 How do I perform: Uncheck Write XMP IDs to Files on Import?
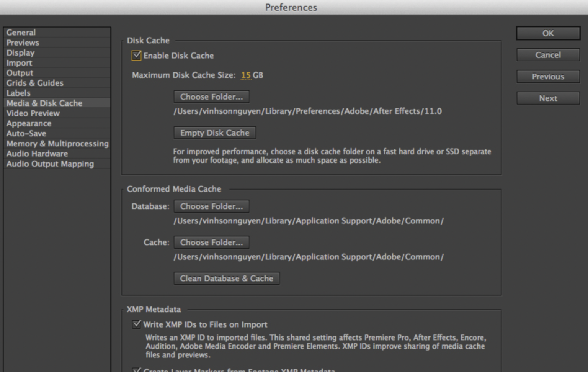(x=136, y=324)
